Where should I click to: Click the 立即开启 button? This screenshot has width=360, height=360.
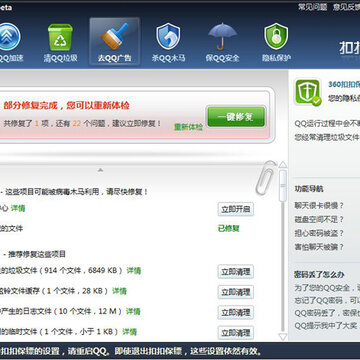pos(236,209)
